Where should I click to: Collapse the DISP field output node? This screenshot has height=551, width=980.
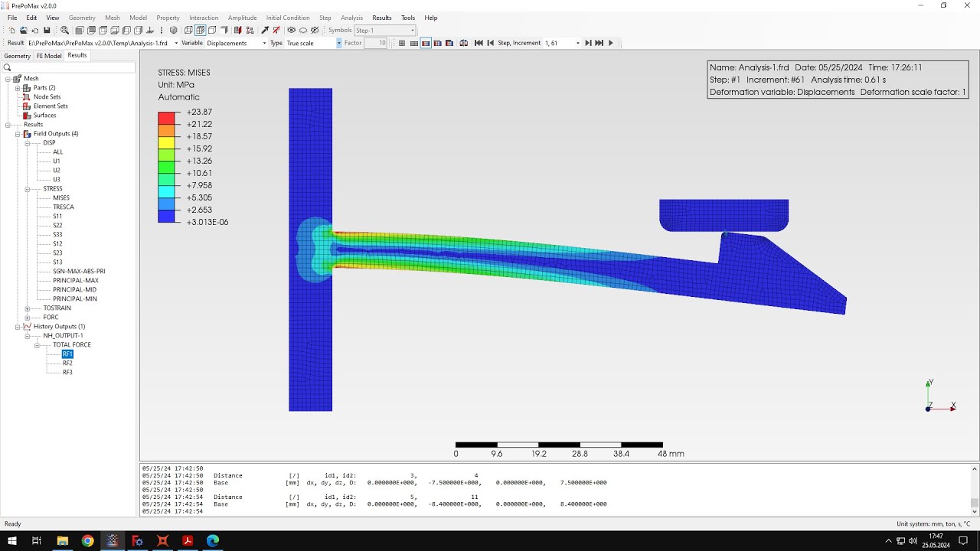pos(27,142)
